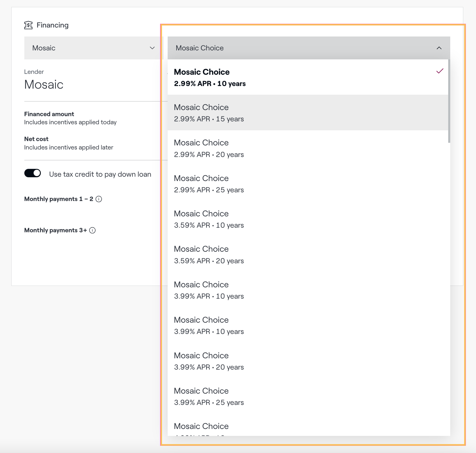Click the Includes incentives applied today text

pos(70,122)
